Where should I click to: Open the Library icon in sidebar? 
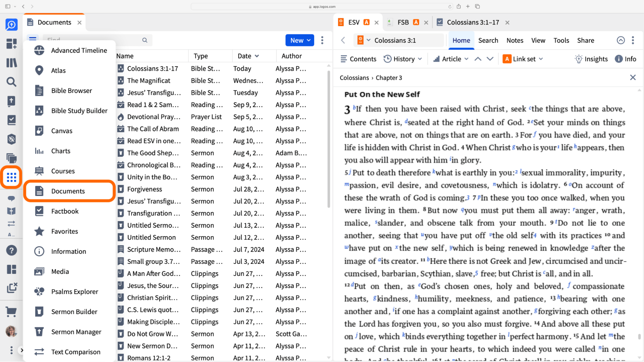tap(11, 63)
